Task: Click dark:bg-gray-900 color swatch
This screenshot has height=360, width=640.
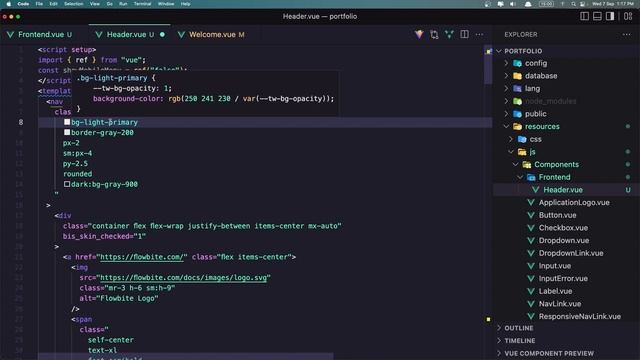Action: click(x=67, y=184)
